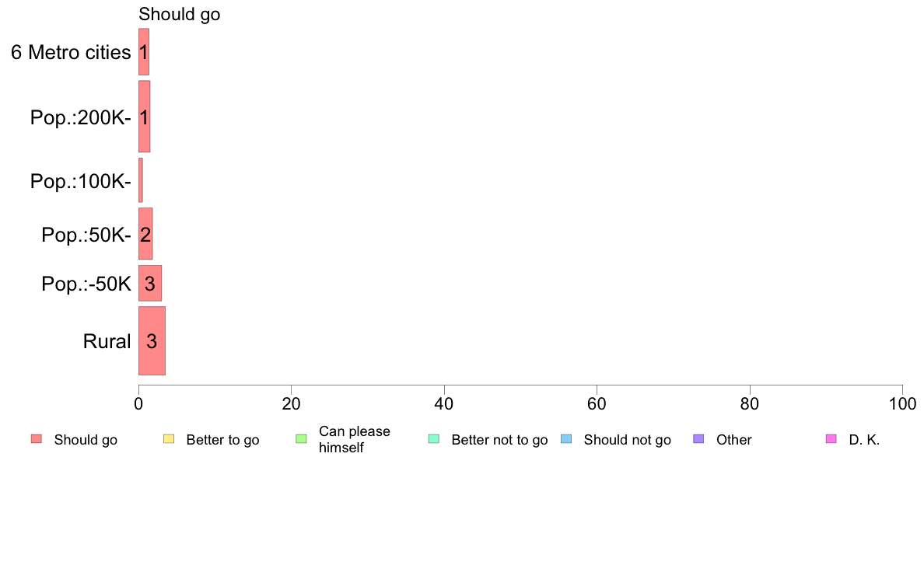Click the yellow Better to go swatch

(169, 439)
